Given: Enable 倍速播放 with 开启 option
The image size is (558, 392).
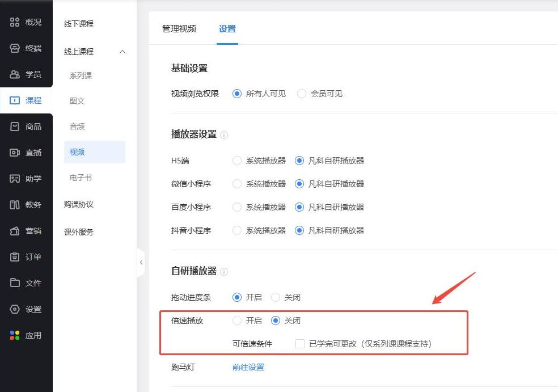Looking at the screenshot, I should (x=237, y=321).
